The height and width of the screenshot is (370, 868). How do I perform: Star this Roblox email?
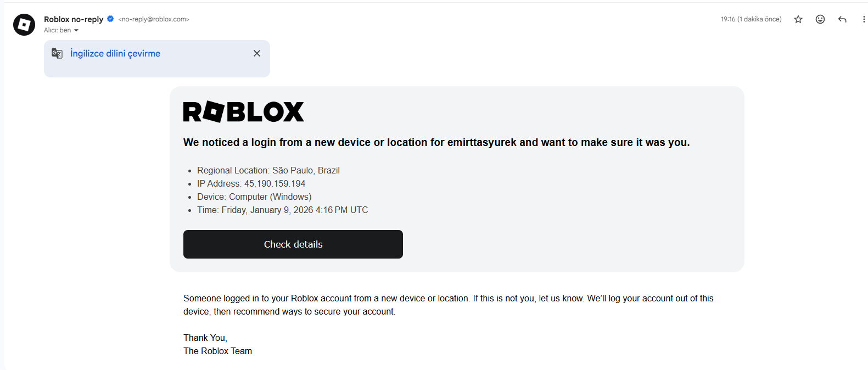point(798,19)
